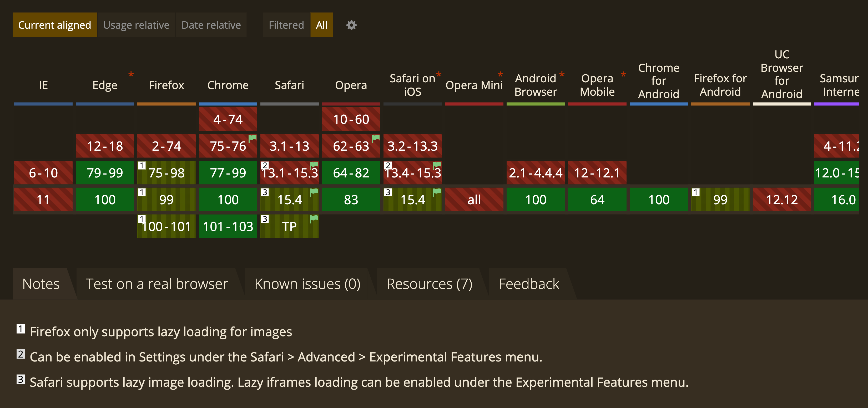Image resolution: width=868 pixels, height=408 pixels.
Task: Select the All browsers option
Action: [x=321, y=25]
